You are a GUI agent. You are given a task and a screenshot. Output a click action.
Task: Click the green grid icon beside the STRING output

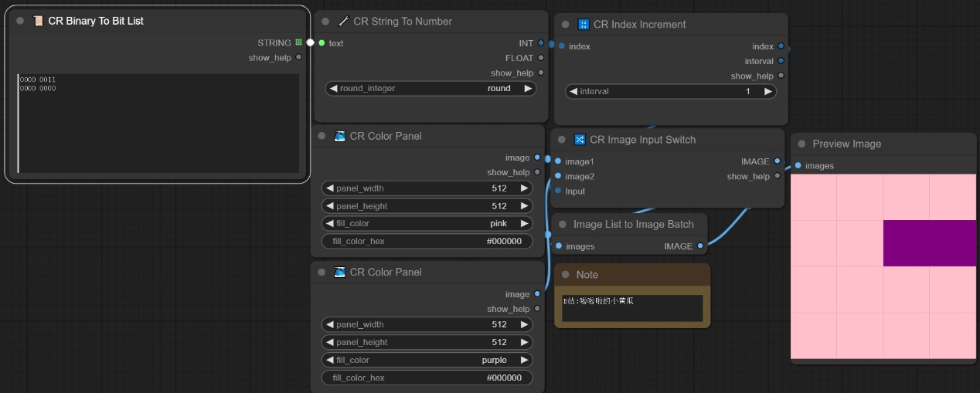click(x=298, y=43)
